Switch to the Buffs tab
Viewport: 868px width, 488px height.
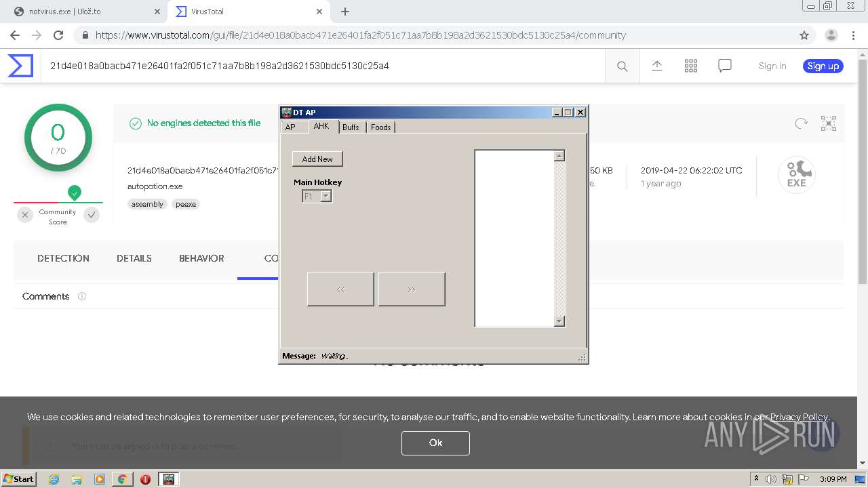click(351, 127)
